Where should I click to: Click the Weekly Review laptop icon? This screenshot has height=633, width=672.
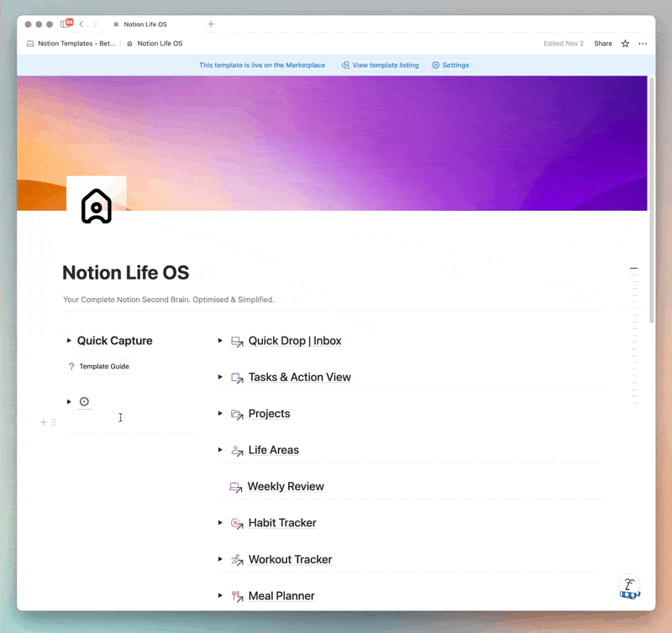point(236,487)
